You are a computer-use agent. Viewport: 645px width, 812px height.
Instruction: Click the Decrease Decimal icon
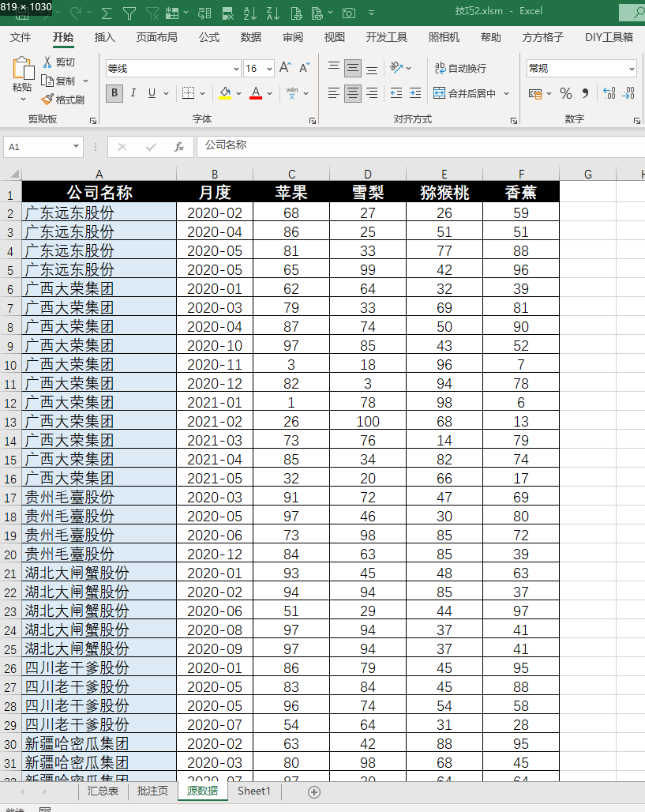(x=628, y=93)
